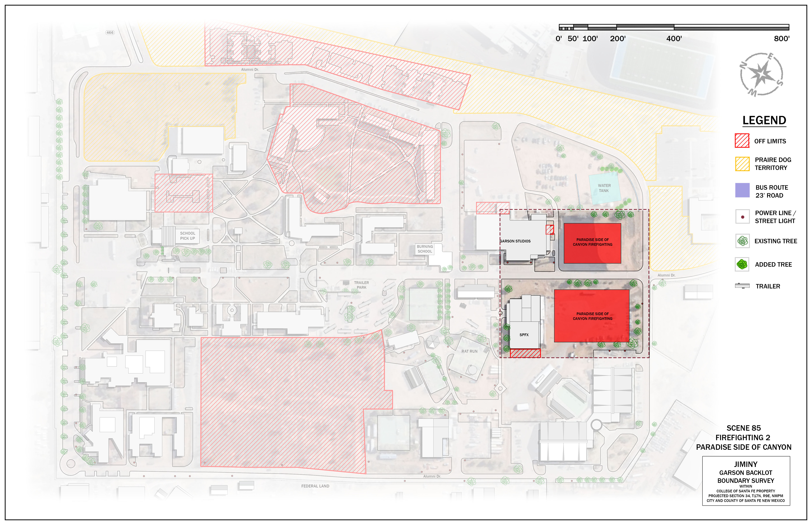Click the SPFX building label
This screenshot has height=525, width=812.
(x=524, y=335)
